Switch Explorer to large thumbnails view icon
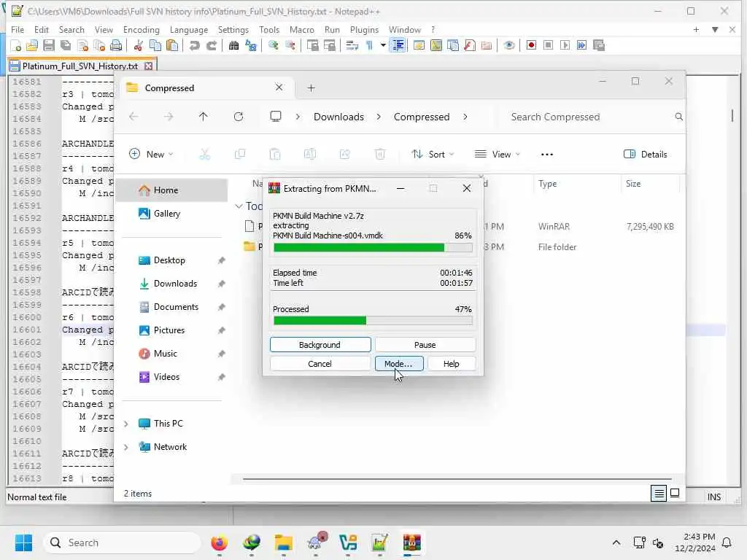 (x=675, y=493)
